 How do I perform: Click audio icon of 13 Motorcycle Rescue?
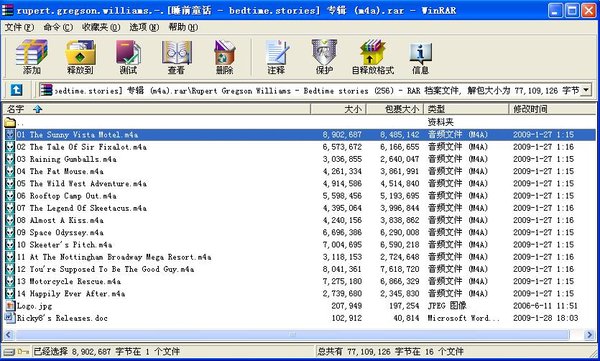[x=10, y=281]
